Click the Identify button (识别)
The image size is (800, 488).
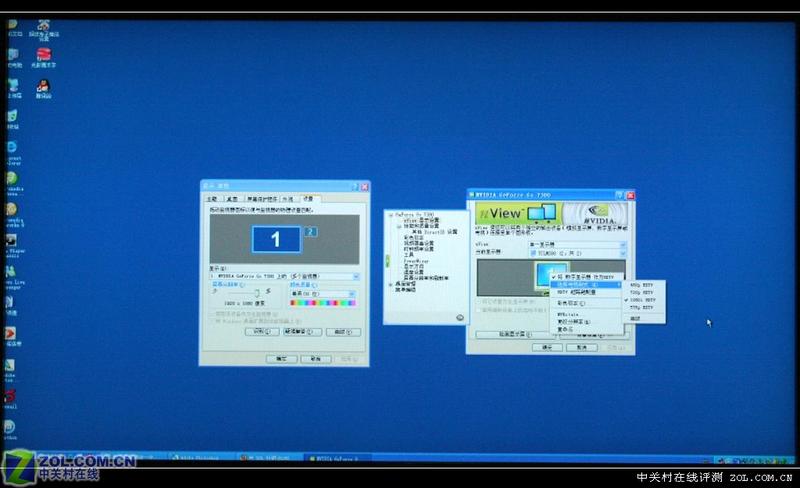pos(262,332)
